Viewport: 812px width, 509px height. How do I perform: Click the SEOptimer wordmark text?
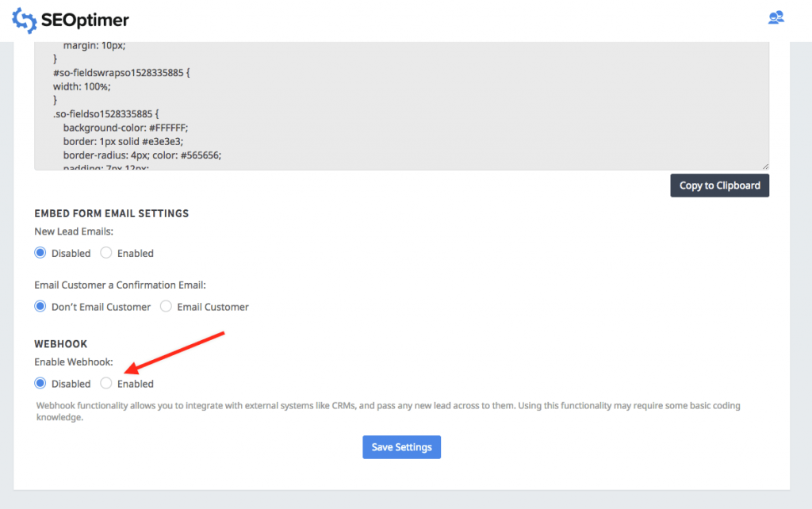click(x=86, y=21)
